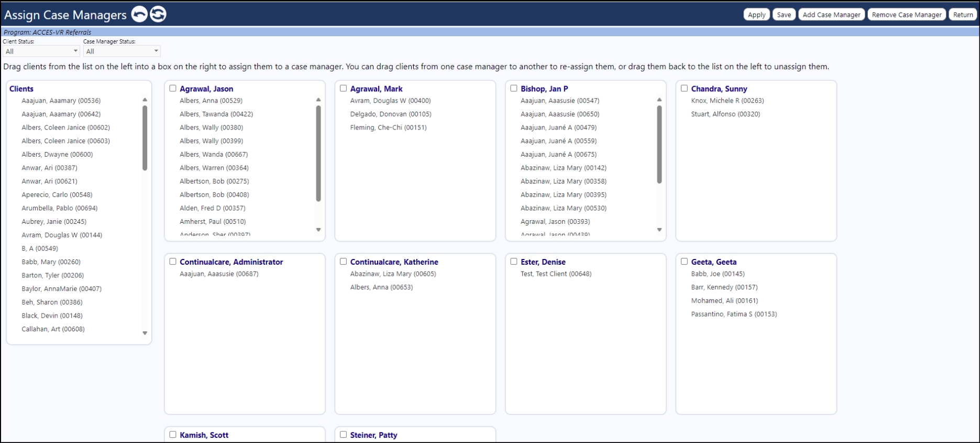Screen dimensions: 980x443
Task: Click the Bishop, Jan P heading
Action: point(544,89)
